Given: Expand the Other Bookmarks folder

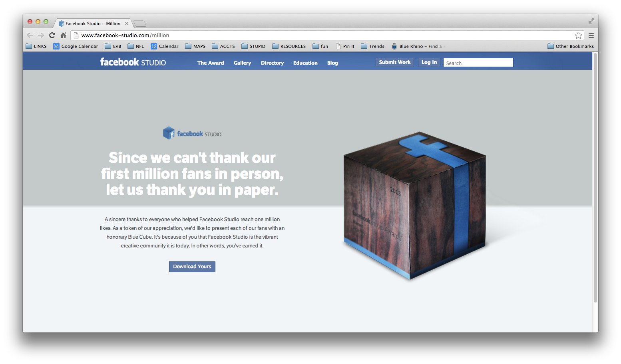Looking at the screenshot, I should pos(571,46).
